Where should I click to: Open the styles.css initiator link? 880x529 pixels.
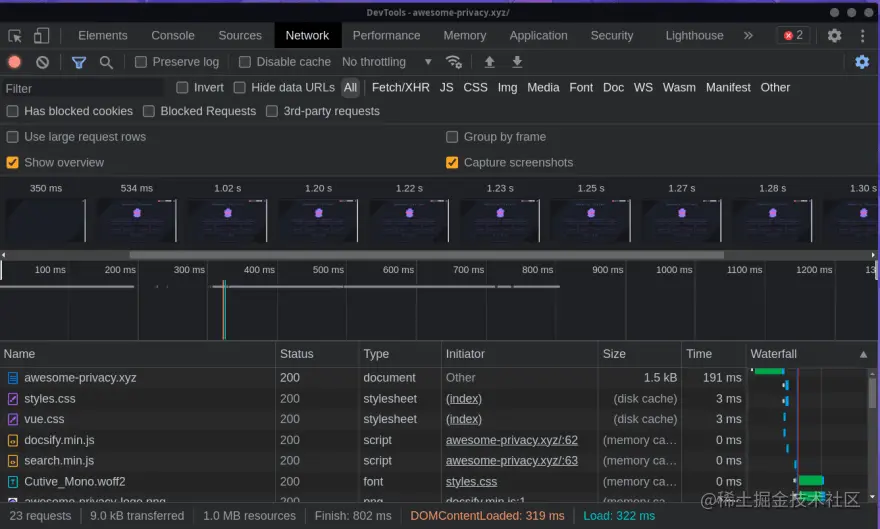pyautogui.click(x=471, y=482)
